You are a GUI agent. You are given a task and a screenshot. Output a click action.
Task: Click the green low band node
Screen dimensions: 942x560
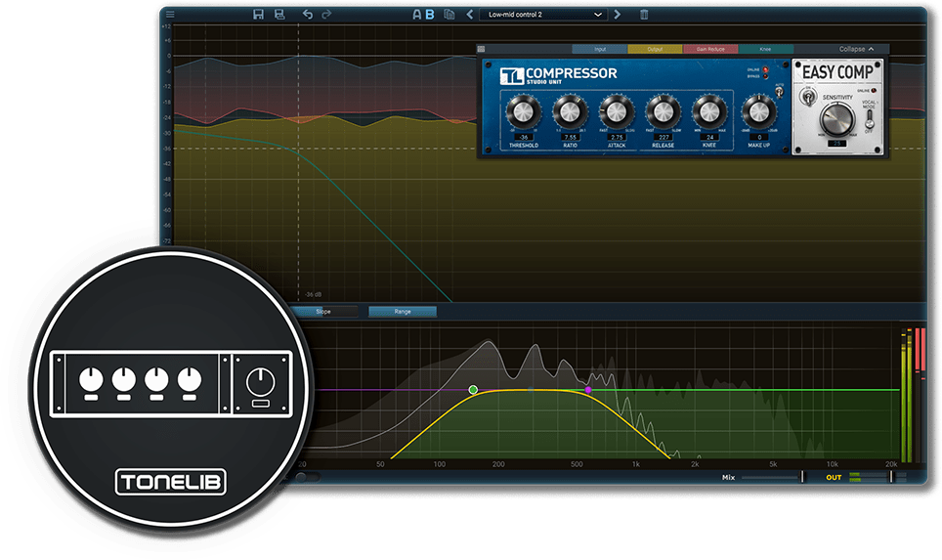click(473, 390)
